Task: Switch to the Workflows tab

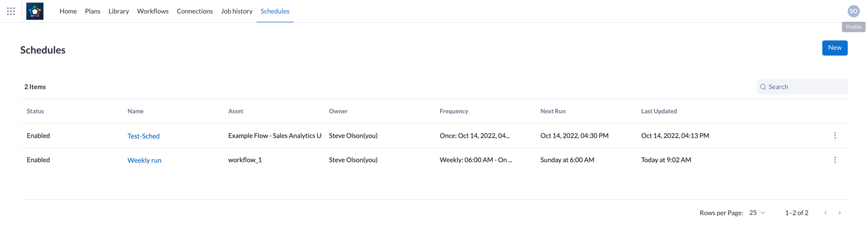Action: pos(153,11)
